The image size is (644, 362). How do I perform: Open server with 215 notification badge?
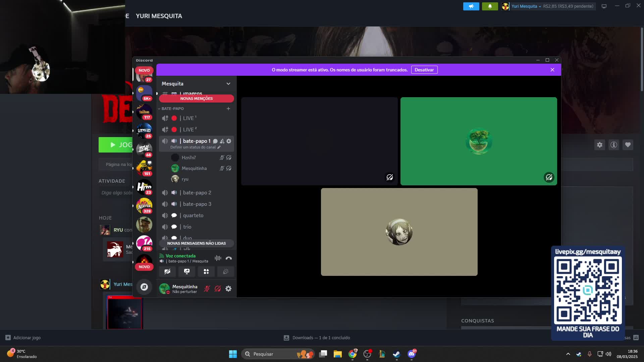pos(144,243)
